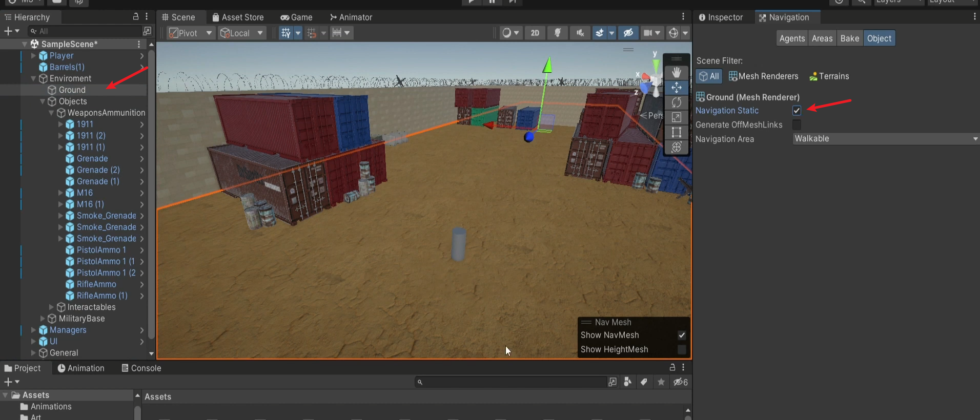980x420 pixels.
Task: Switch to the Animator tab
Action: pos(351,17)
